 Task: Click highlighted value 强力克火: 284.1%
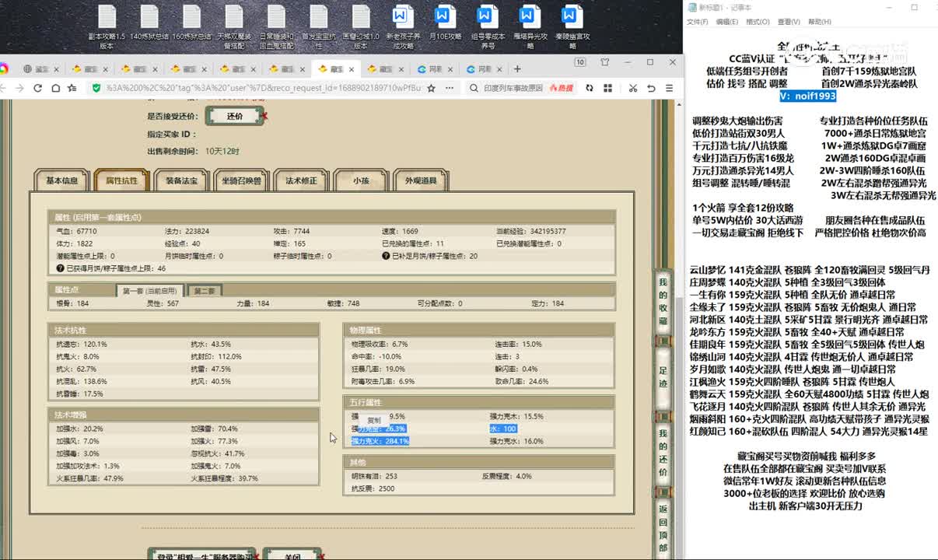click(x=380, y=441)
